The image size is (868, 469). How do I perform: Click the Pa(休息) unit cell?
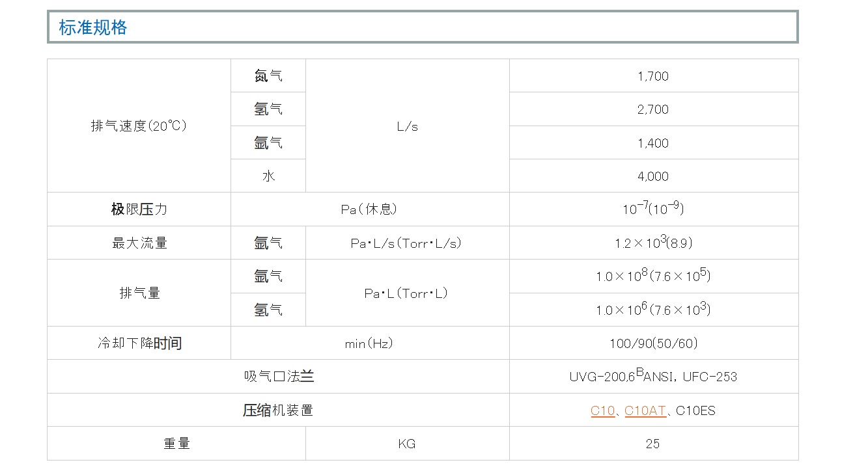click(x=369, y=209)
